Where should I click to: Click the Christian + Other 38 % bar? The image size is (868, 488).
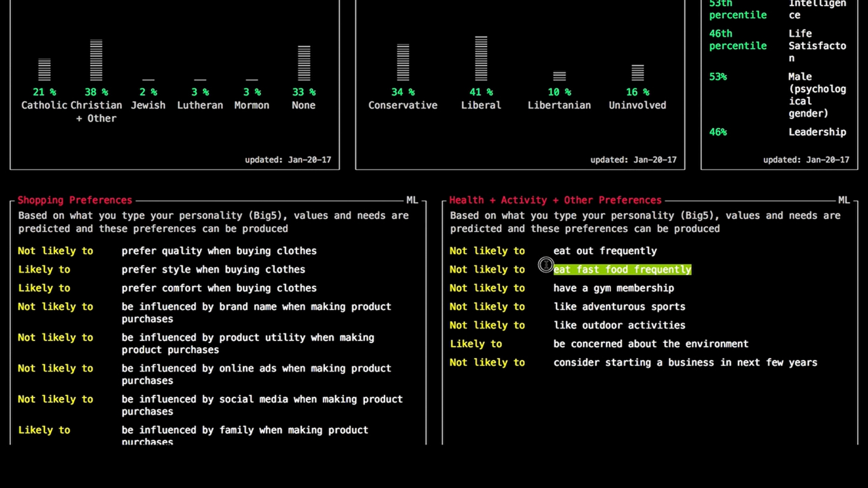tap(96, 60)
